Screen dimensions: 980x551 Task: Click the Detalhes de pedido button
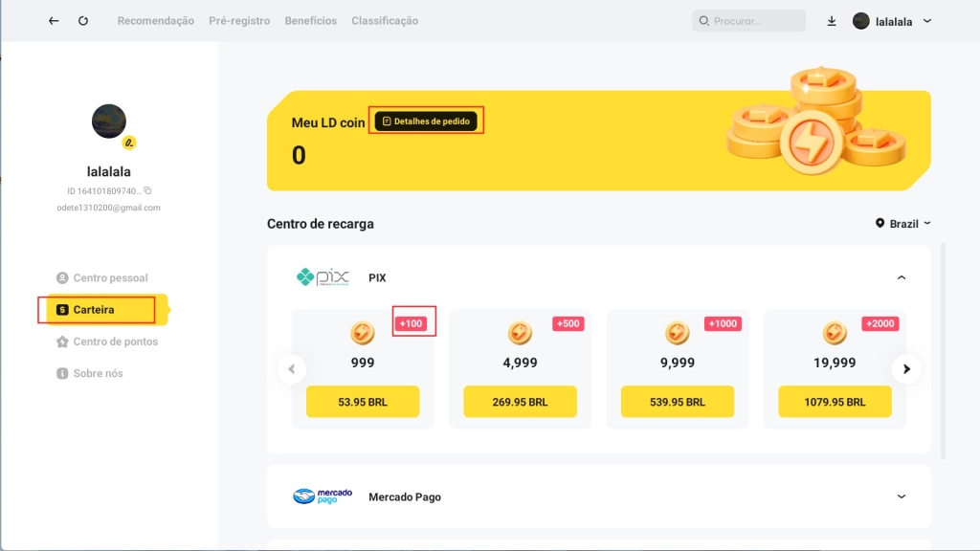426,121
